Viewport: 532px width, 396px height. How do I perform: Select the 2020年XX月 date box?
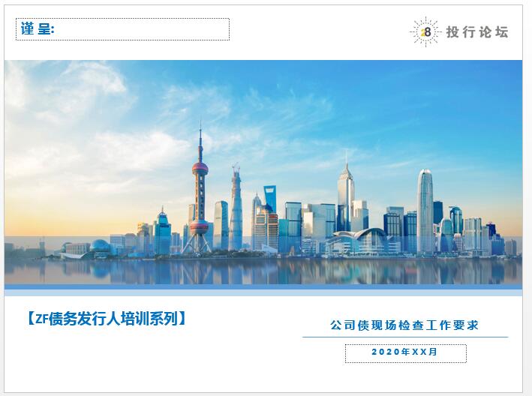pos(406,353)
